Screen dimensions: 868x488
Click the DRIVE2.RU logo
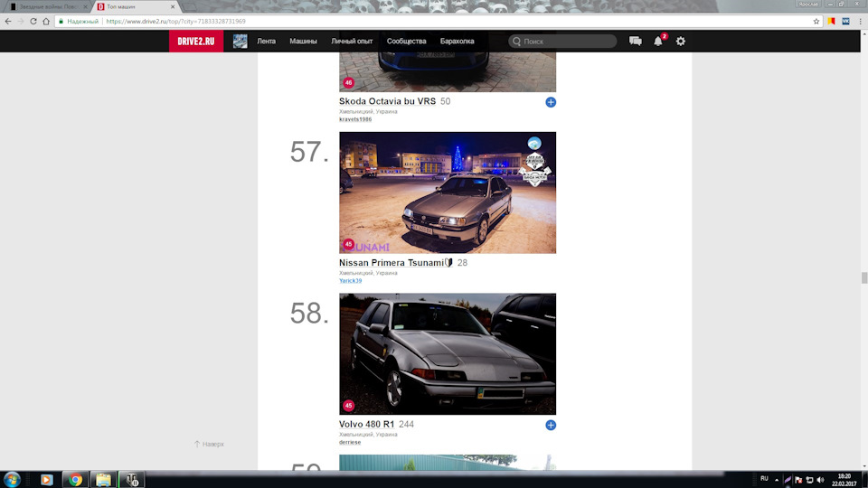click(196, 42)
